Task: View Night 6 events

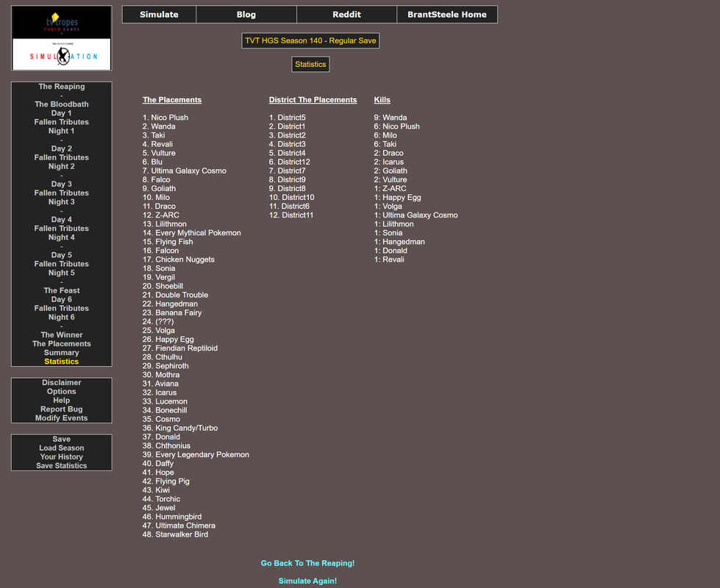Action: [62, 318]
